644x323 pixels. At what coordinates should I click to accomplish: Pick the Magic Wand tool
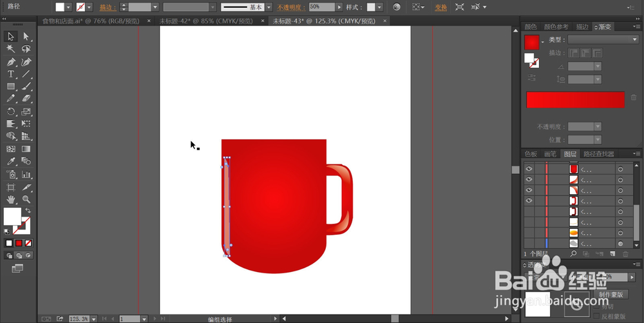(11, 49)
